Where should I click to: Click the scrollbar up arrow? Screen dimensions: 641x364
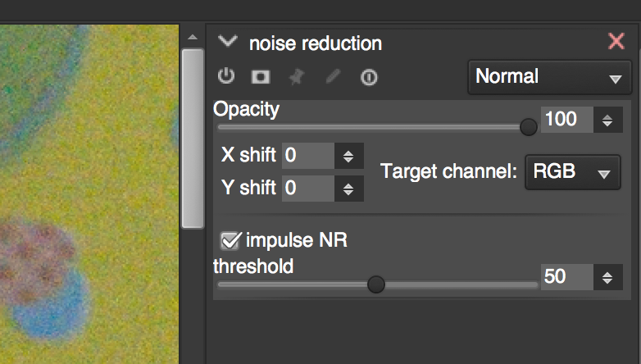[x=193, y=37]
